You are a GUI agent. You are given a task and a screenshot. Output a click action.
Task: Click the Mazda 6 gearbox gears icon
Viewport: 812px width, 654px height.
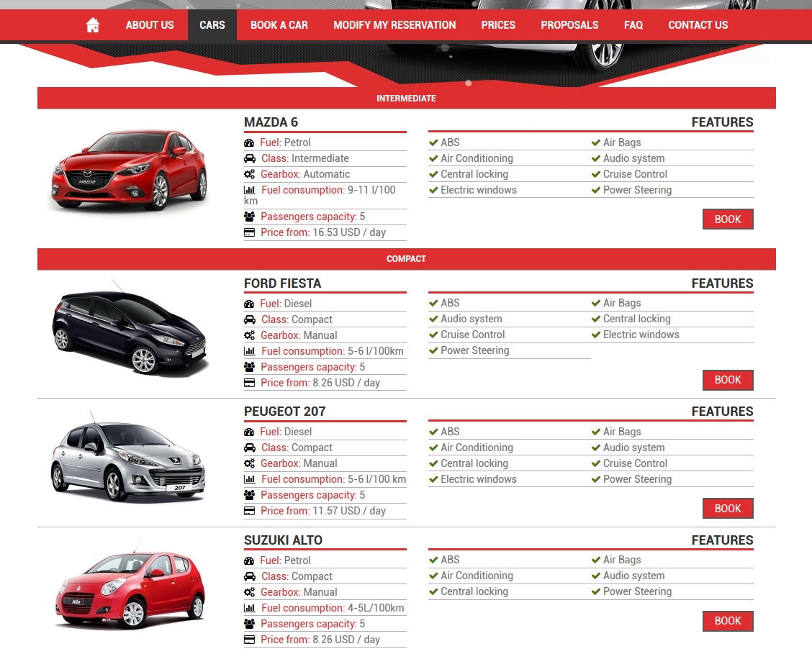tap(249, 174)
